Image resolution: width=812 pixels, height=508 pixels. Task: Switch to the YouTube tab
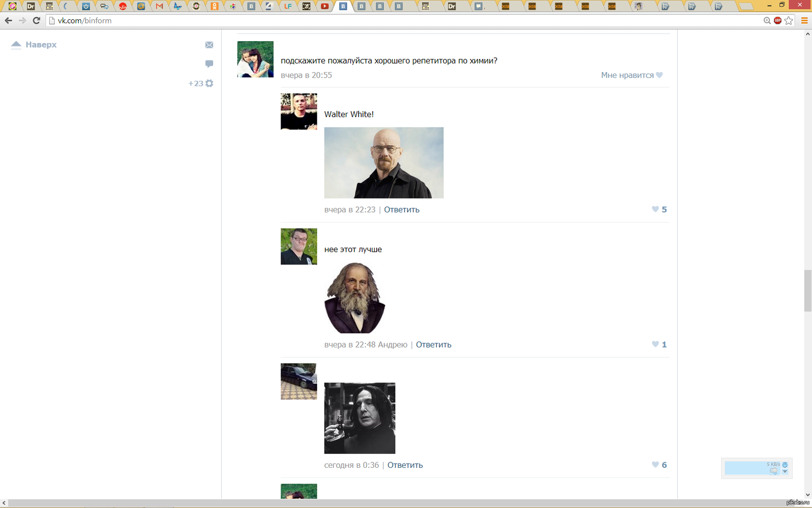tap(325, 7)
